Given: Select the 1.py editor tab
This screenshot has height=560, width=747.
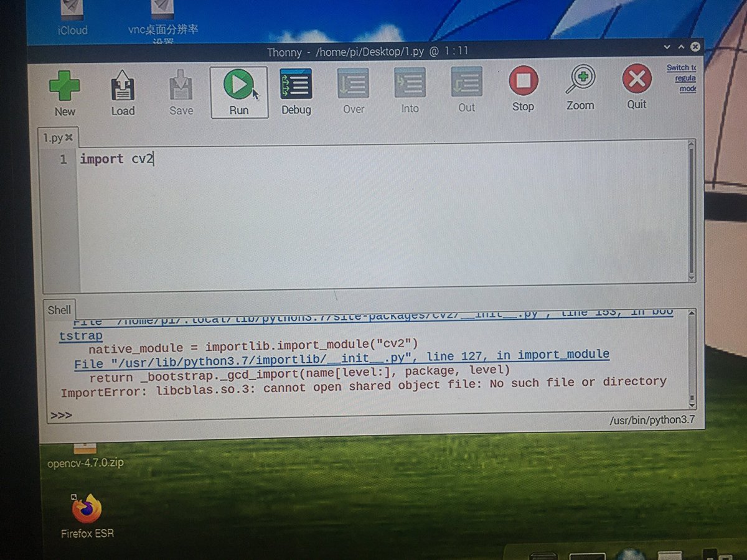Looking at the screenshot, I should [x=53, y=138].
